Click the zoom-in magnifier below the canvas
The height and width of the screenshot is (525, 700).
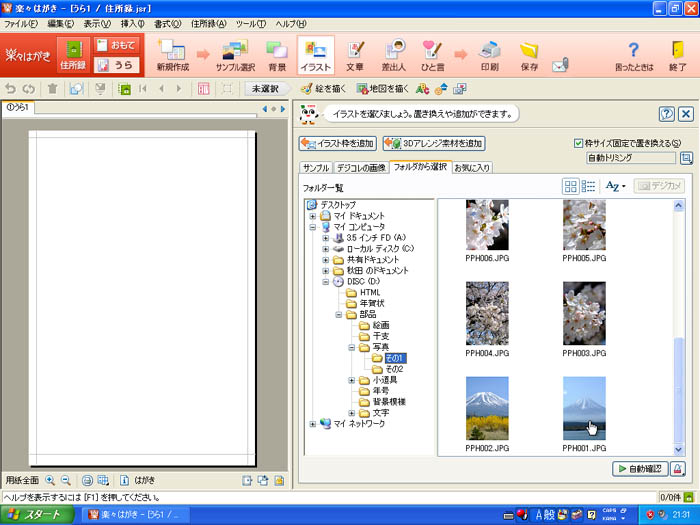51,480
